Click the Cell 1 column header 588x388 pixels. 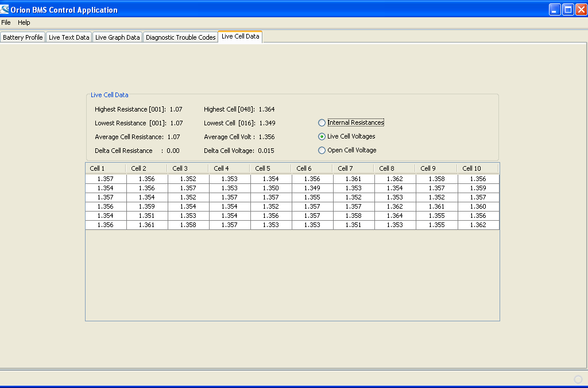(x=106, y=168)
